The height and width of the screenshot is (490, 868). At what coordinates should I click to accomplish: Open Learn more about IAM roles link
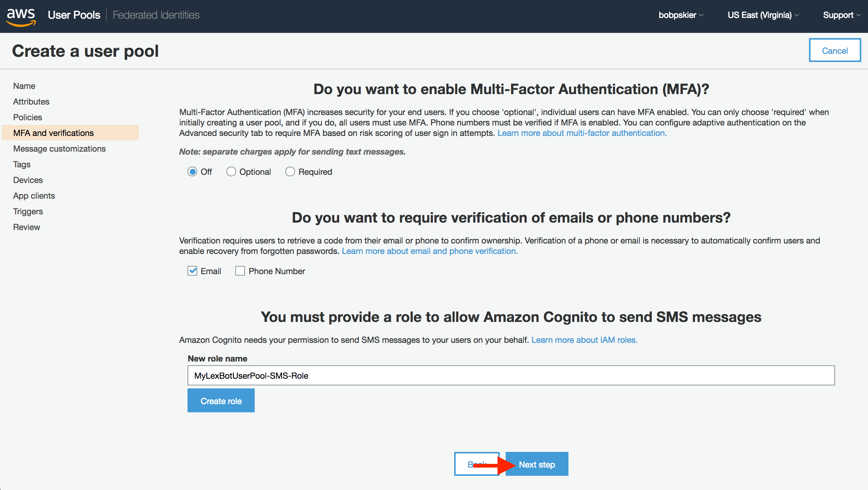(585, 340)
